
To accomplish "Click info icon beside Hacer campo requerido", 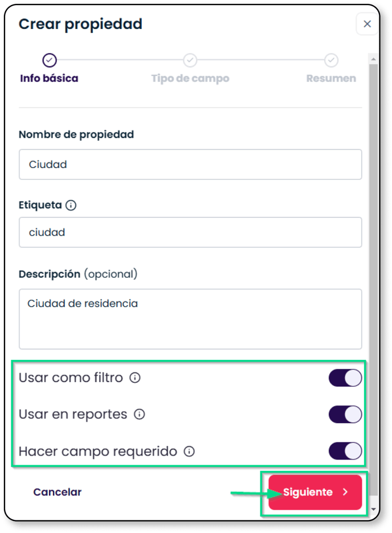I will click(189, 452).
